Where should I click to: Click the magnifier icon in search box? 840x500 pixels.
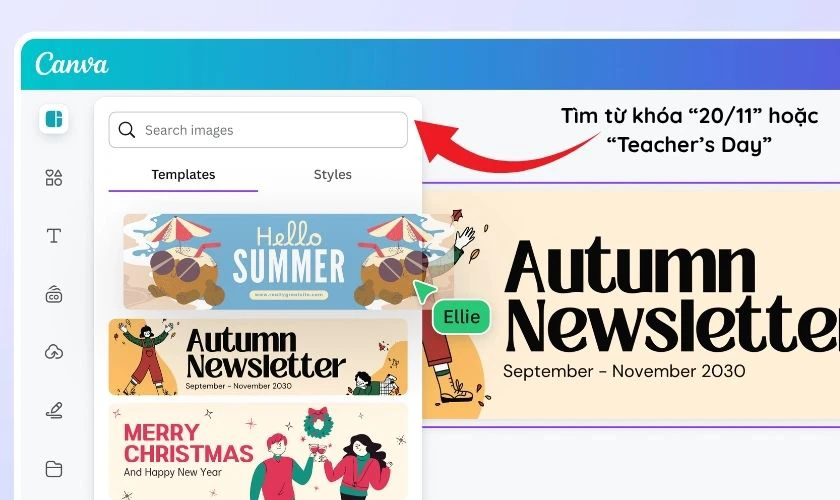click(x=126, y=130)
